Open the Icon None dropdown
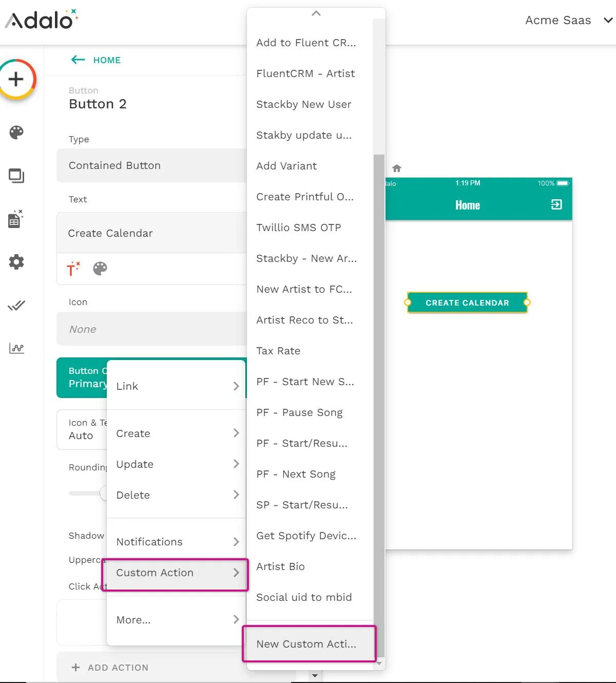Screen dimensions: 616x683 [x=152, y=329]
